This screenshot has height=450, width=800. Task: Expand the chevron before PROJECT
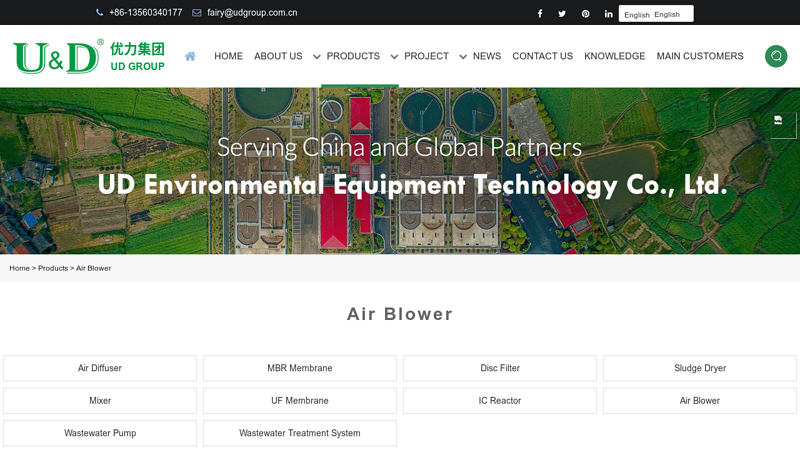point(394,57)
